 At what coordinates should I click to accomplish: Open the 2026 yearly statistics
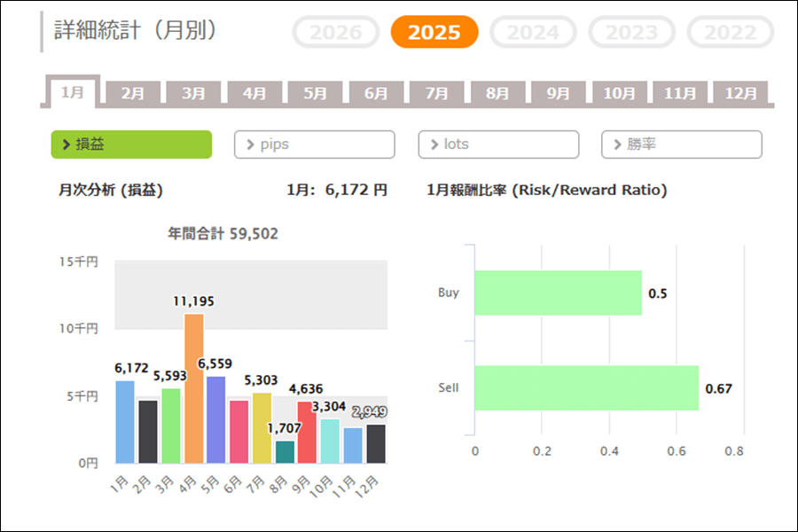point(336,33)
